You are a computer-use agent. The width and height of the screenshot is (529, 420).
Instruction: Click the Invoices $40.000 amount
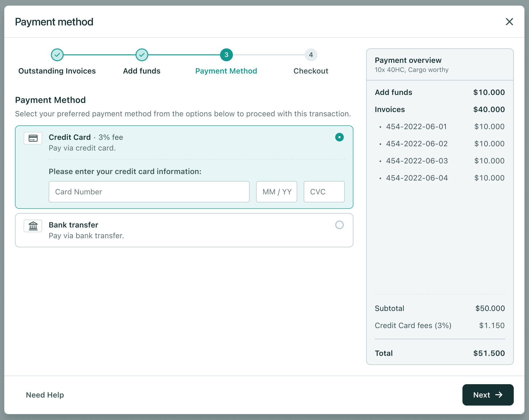[489, 109]
